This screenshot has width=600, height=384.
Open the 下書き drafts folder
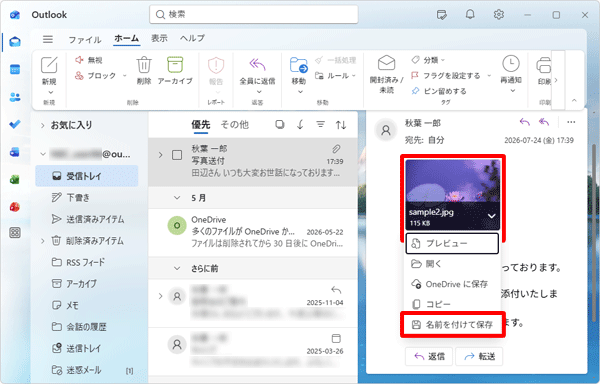(x=87, y=197)
